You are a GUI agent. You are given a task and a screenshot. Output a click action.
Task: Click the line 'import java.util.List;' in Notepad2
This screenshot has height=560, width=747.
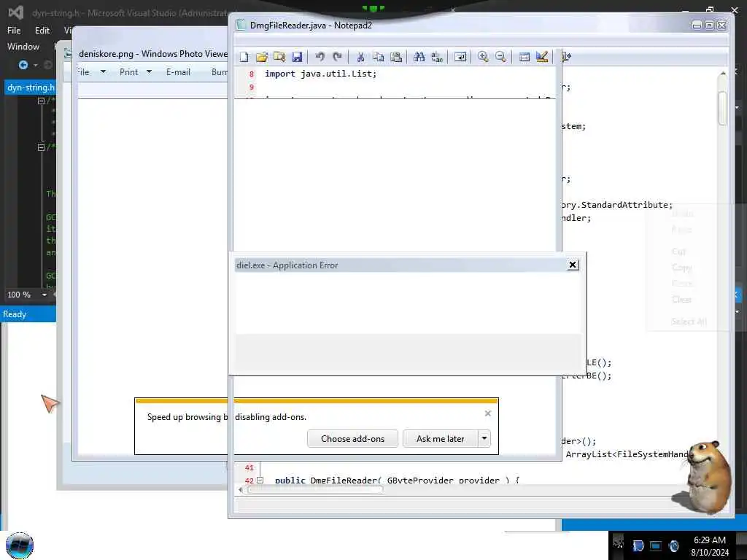coord(320,74)
